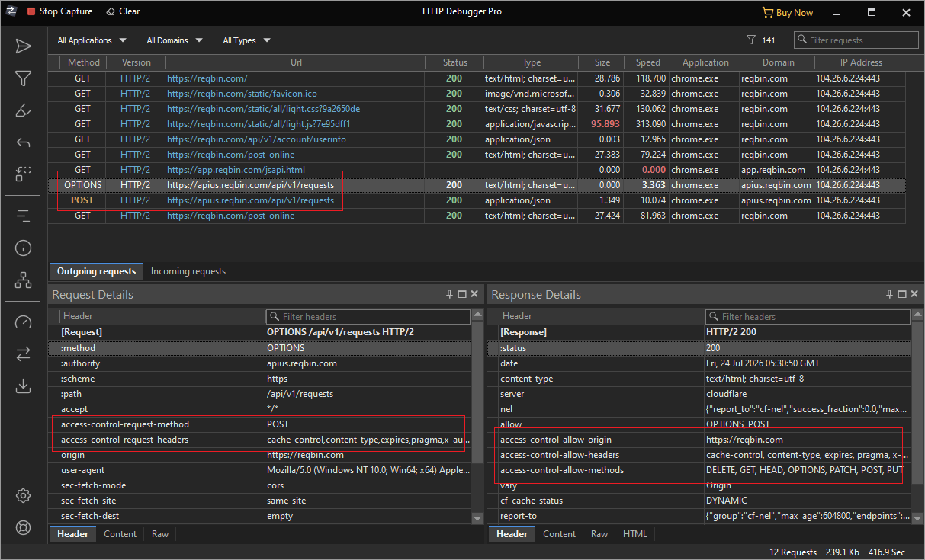Open the speedometer gauge icon in the sidebar
Image resolution: width=925 pixels, height=560 pixels.
(23, 322)
